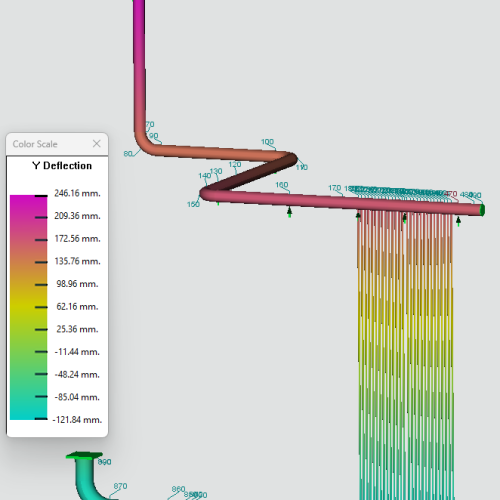Click the rightmost green support arrow icon

click(458, 221)
